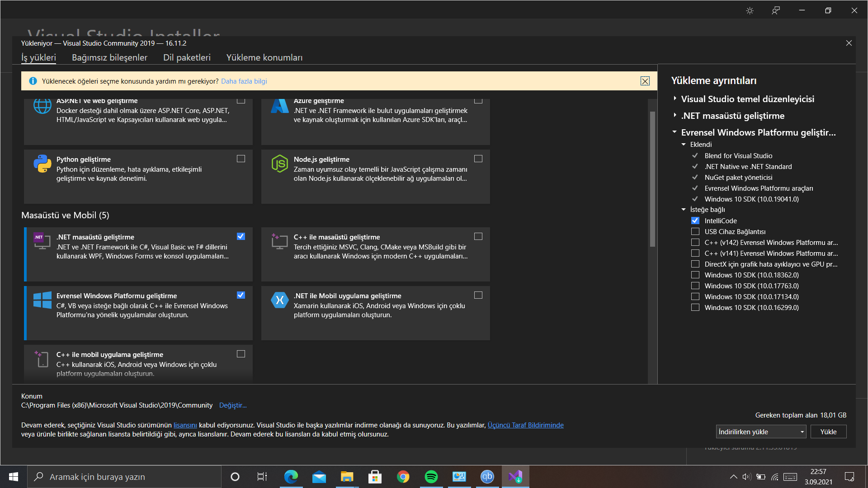The image size is (868, 488).
Task: Toggle the installer theme sun icon
Action: [750, 10]
